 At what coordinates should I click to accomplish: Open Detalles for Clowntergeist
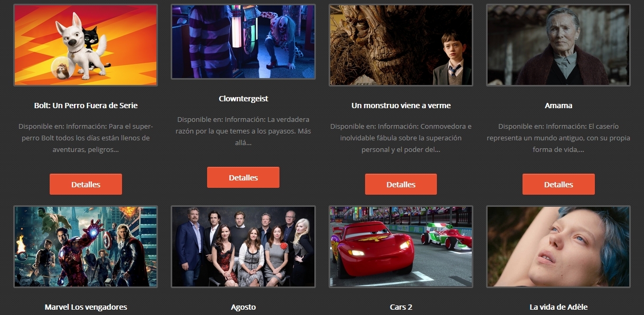pyautogui.click(x=243, y=178)
